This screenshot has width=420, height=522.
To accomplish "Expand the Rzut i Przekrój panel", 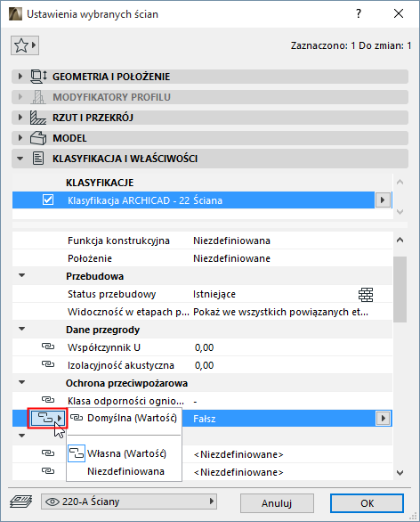I will pos(20,118).
